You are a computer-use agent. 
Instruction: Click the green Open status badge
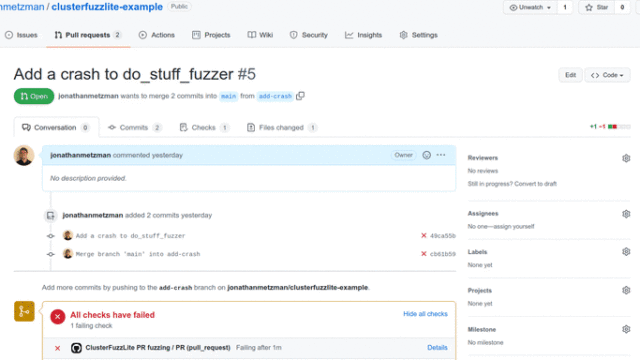[x=34, y=96]
